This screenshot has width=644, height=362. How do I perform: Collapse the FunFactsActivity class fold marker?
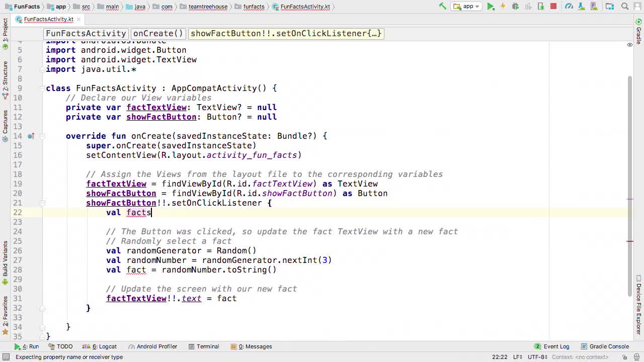[x=43, y=88]
